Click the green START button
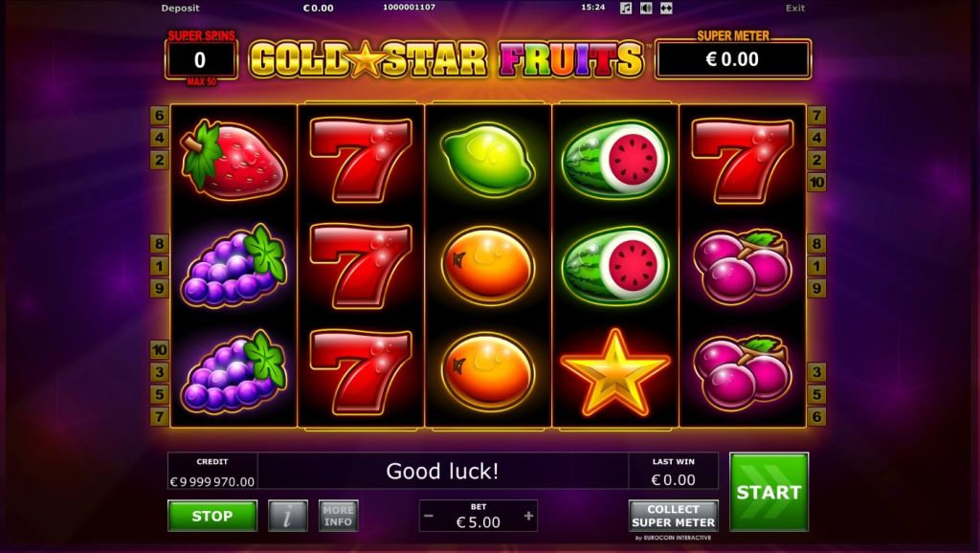 pyautogui.click(x=768, y=492)
